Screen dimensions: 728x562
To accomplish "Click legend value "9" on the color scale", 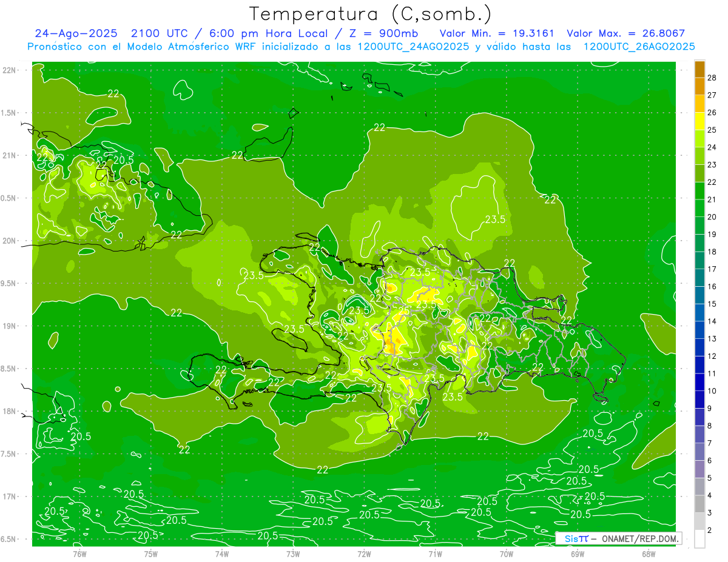I will click(x=711, y=408).
